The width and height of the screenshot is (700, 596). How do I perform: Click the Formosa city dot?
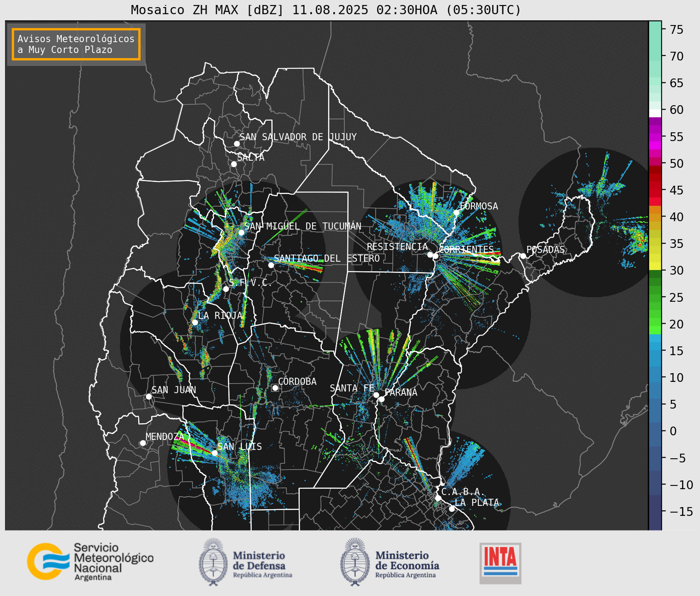tap(457, 212)
